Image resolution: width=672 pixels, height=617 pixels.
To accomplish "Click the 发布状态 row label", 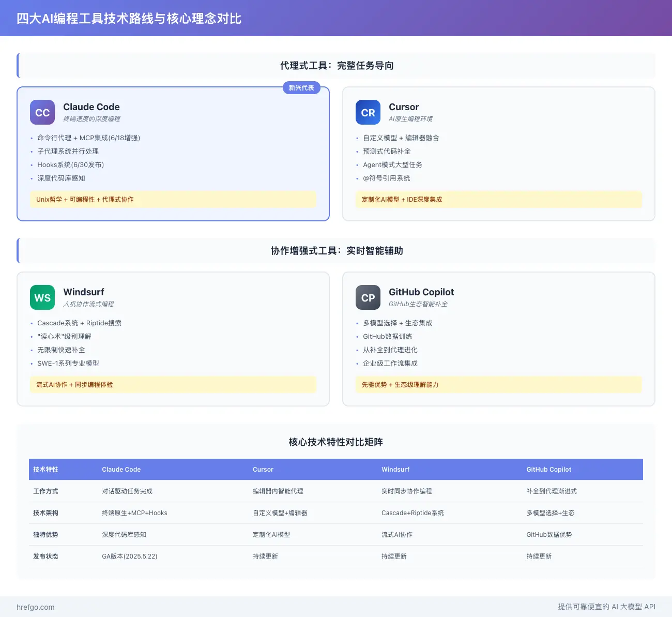I will click(x=45, y=556).
